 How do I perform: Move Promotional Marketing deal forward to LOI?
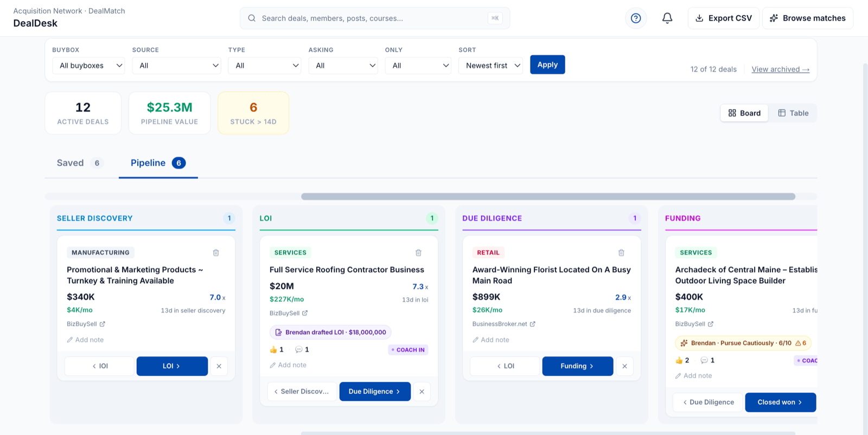coord(172,366)
